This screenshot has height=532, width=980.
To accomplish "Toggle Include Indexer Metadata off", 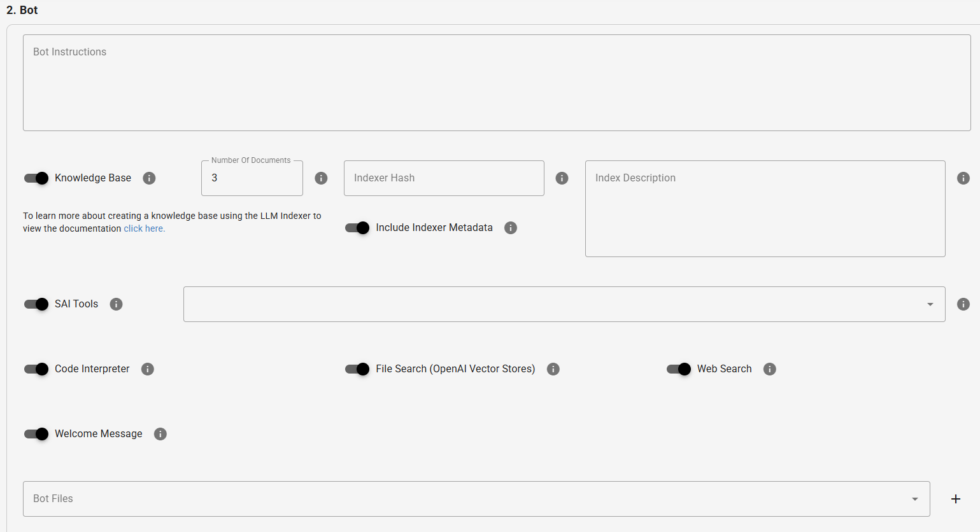I will 357,227.
